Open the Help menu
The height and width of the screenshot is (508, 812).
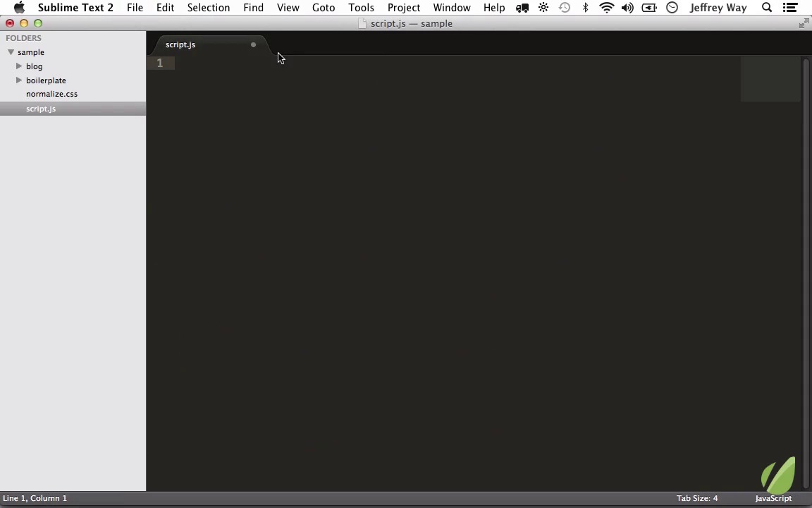tap(494, 8)
